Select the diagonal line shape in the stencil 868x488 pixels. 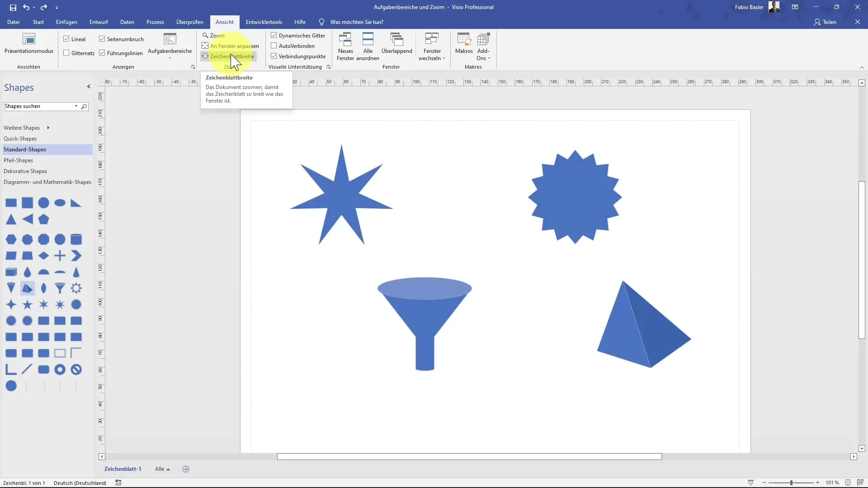[x=28, y=370]
